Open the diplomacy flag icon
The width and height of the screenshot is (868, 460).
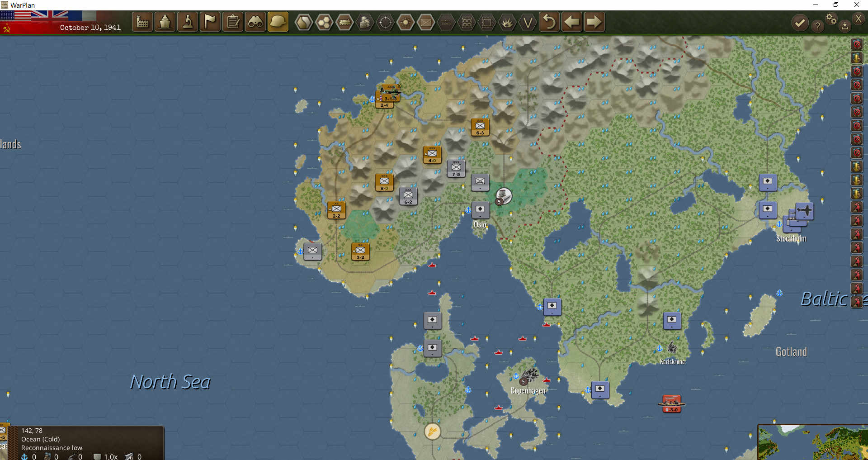210,22
